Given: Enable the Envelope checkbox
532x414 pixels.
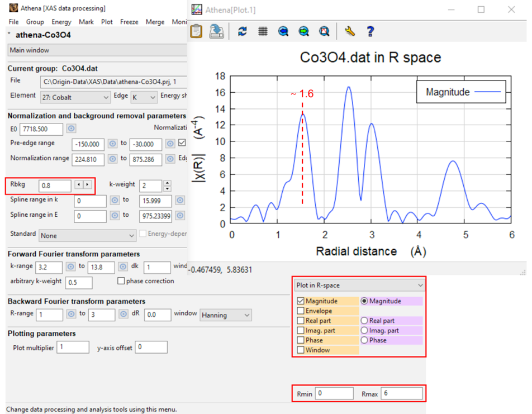Looking at the screenshot, I should [x=301, y=311].
